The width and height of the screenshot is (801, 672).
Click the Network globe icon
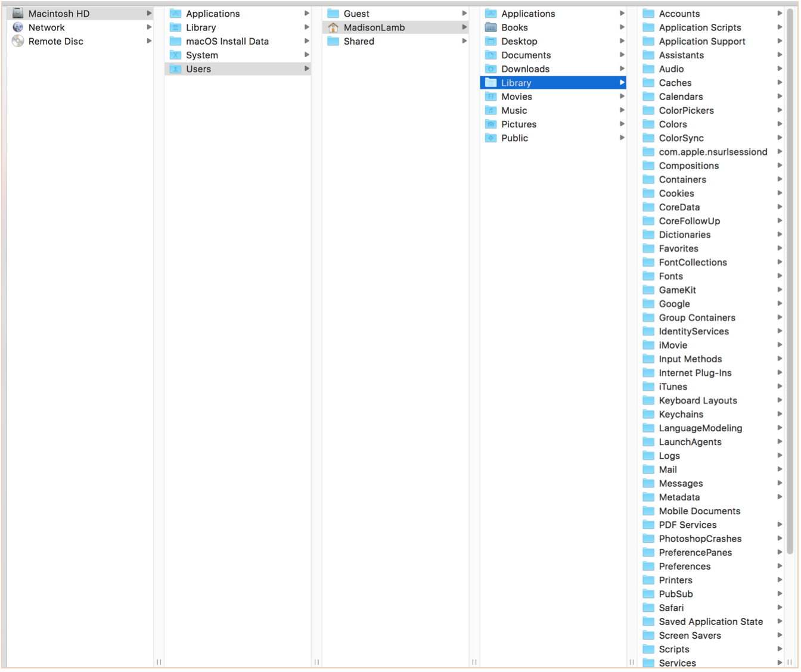pyautogui.click(x=18, y=27)
